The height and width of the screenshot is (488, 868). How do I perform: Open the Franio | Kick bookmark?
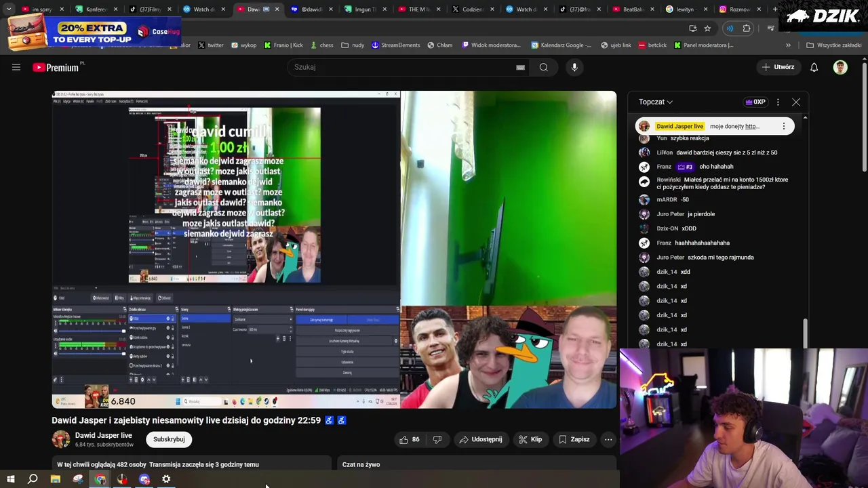tap(283, 45)
